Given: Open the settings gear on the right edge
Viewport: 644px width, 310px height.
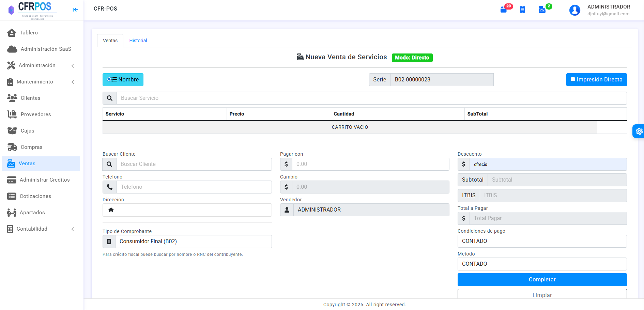Looking at the screenshot, I should (639, 131).
